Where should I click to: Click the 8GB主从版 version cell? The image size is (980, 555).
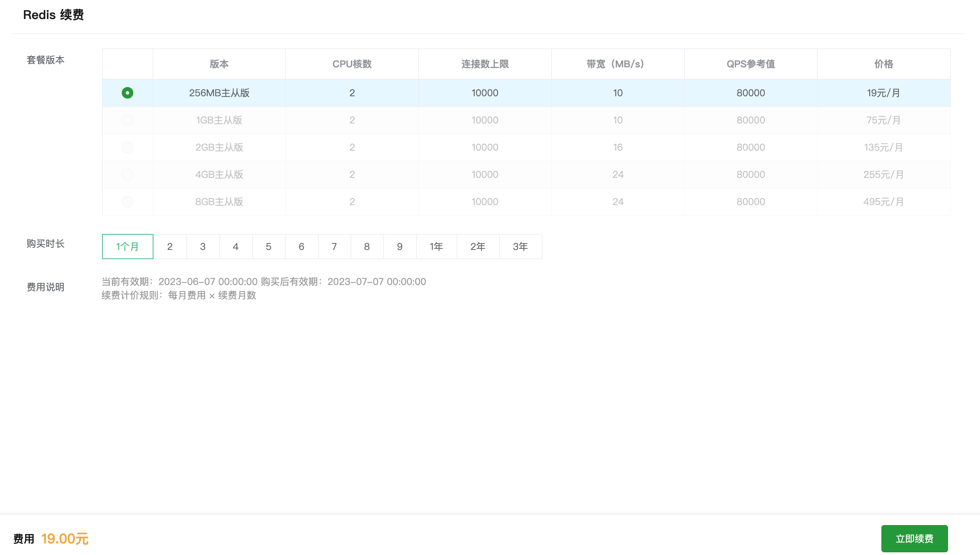point(219,202)
